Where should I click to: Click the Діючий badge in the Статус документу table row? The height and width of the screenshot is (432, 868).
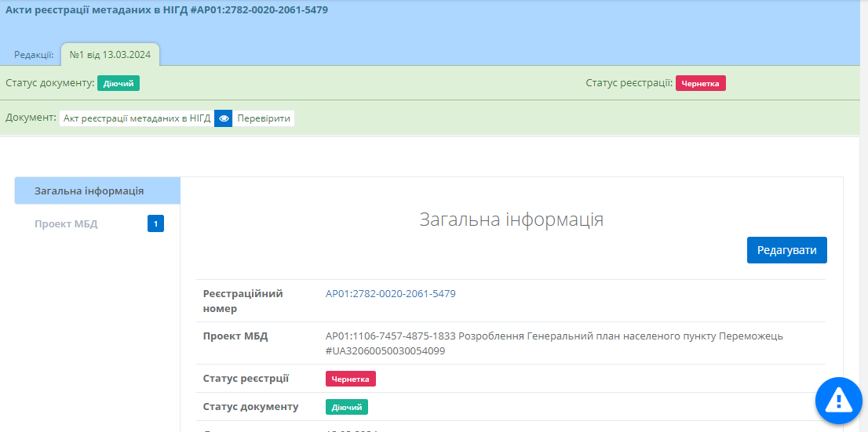[347, 407]
